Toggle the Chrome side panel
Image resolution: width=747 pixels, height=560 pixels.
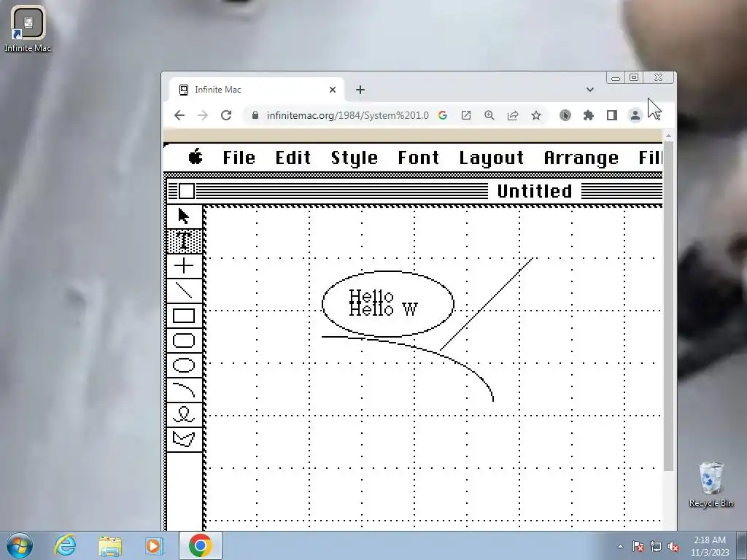click(612, 115)
